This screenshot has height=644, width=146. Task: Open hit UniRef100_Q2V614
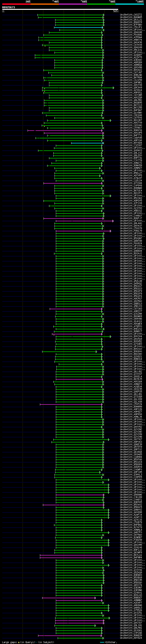click(131, 90)
